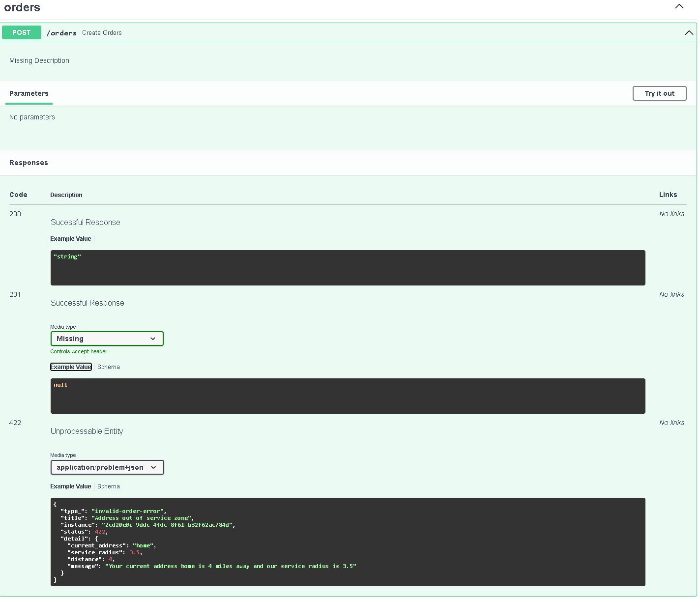Open the application/problem+json media type dropdown

[107, 467]
